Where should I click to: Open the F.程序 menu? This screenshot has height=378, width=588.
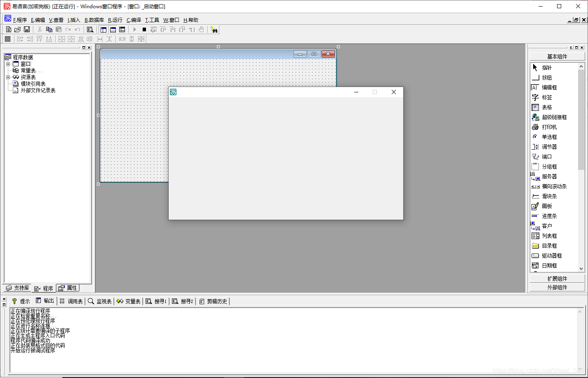20,20
